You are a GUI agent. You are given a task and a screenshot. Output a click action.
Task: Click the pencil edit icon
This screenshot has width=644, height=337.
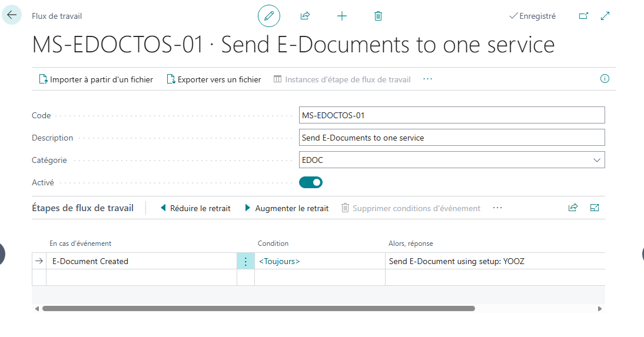pyautogui.click(x=269, y=16)
